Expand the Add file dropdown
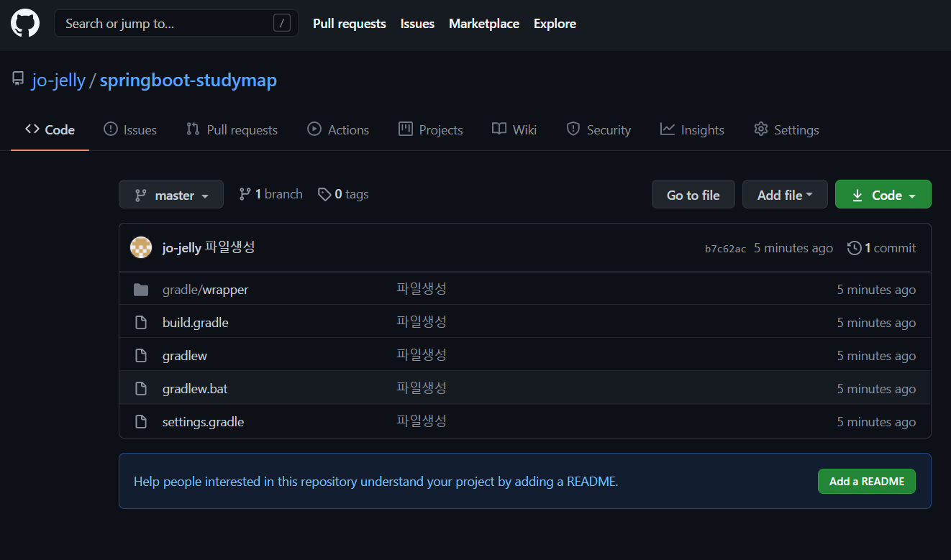 point(785,194)
